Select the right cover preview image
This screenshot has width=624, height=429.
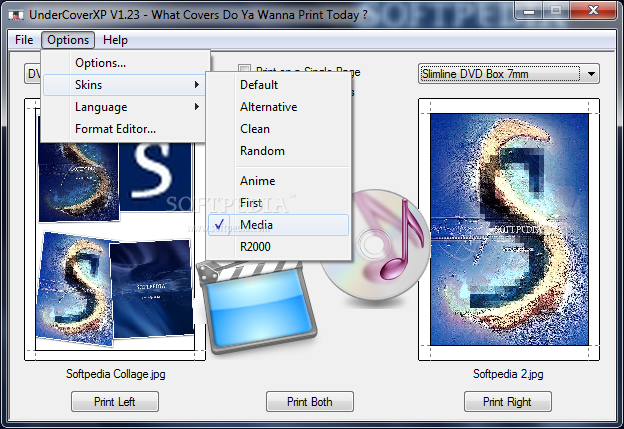pos(509,230)
